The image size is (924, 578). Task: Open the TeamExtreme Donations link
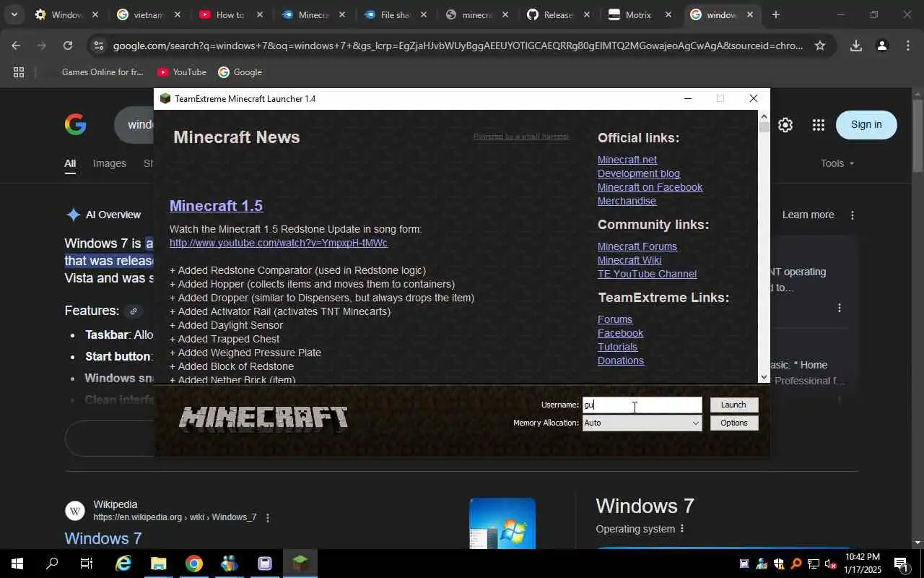click(621, 361)
